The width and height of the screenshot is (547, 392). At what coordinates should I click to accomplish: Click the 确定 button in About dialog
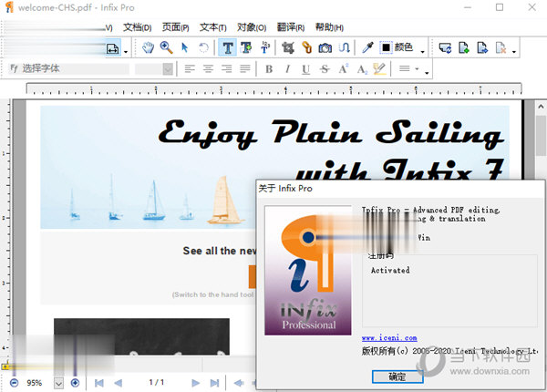click(x=397, y=377)
